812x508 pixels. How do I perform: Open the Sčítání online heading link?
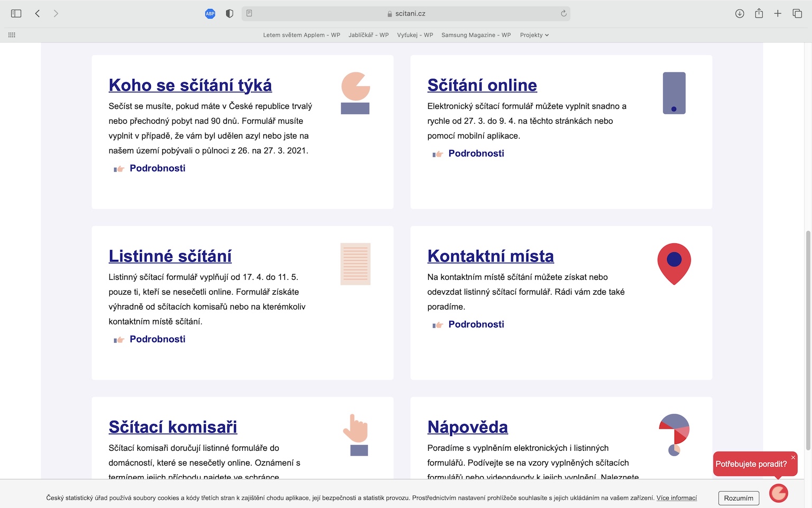pos(482,85)
